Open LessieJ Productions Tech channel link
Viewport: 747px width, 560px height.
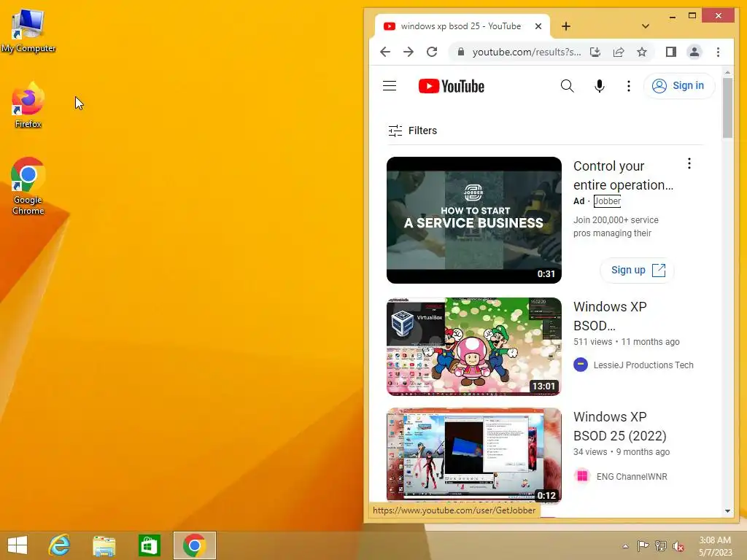point(643,365)
